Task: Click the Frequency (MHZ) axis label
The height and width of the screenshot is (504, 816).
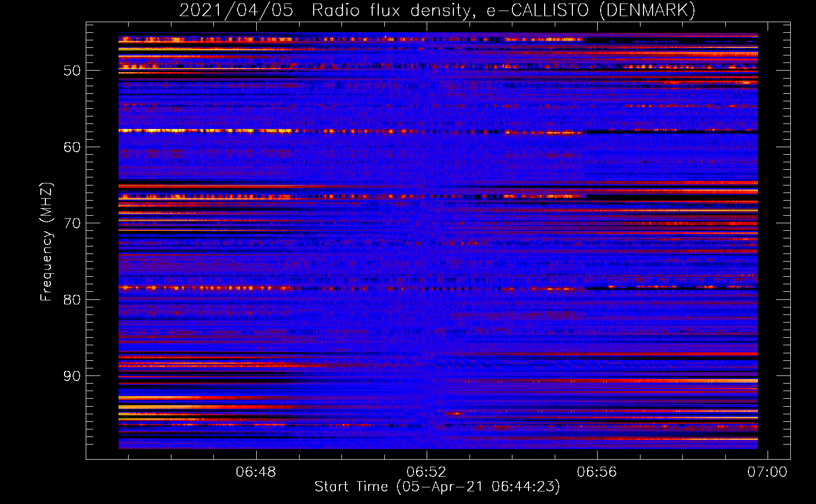Action: [x=46, y=242]
